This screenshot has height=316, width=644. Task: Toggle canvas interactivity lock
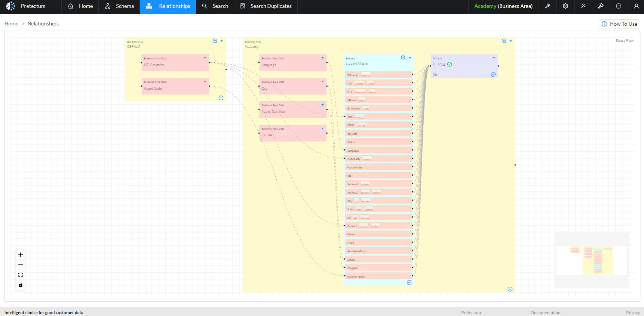tap(21, 285)
